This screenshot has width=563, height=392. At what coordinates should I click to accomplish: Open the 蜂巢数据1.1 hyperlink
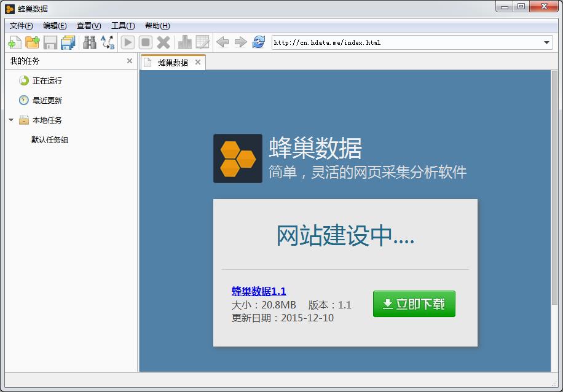[x=259, y=291]
